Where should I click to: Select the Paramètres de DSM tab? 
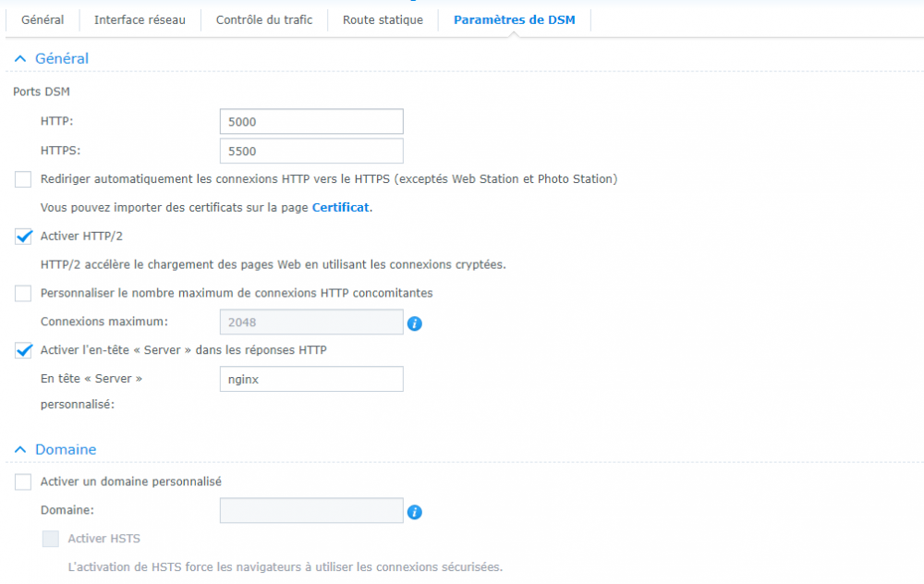pyautogui.click(x=514, y=19)
